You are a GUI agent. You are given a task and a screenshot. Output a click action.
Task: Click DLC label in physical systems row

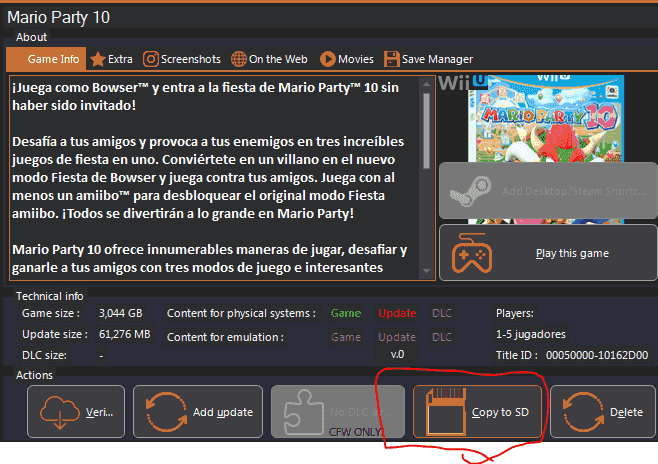(x=442, y=313)
